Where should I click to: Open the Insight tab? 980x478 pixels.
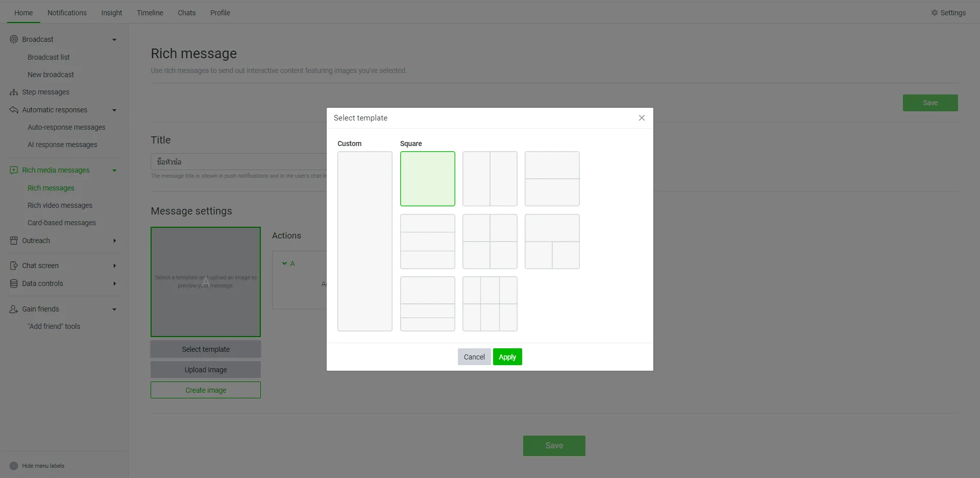(x=111, y=13)
